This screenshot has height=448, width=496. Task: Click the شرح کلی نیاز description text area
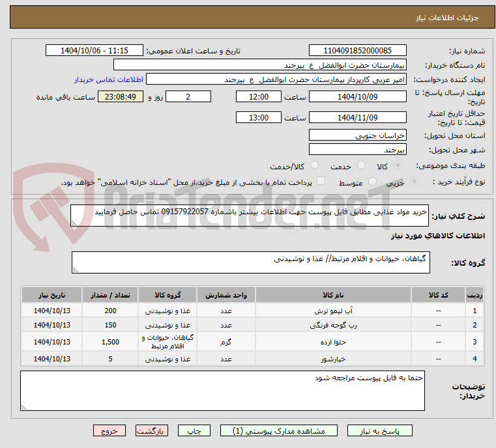[x=250, y=216]
